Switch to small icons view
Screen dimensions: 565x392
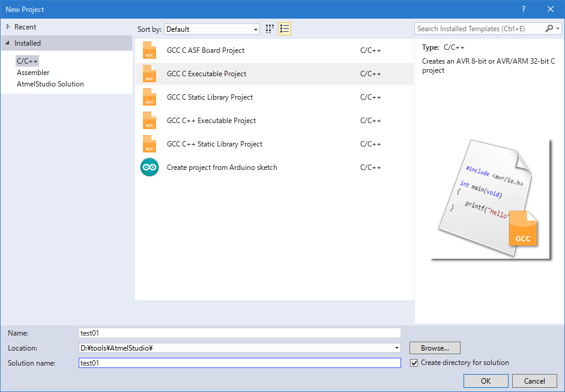coord(270,29)
